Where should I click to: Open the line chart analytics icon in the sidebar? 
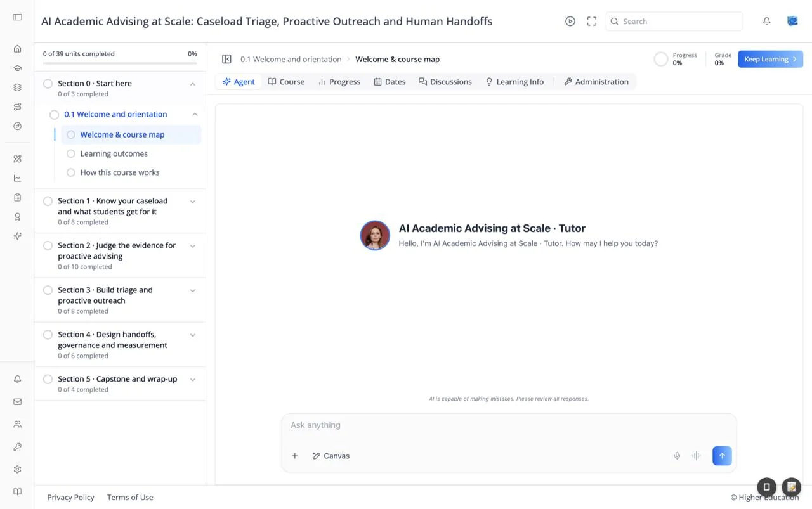click(17, 178)
